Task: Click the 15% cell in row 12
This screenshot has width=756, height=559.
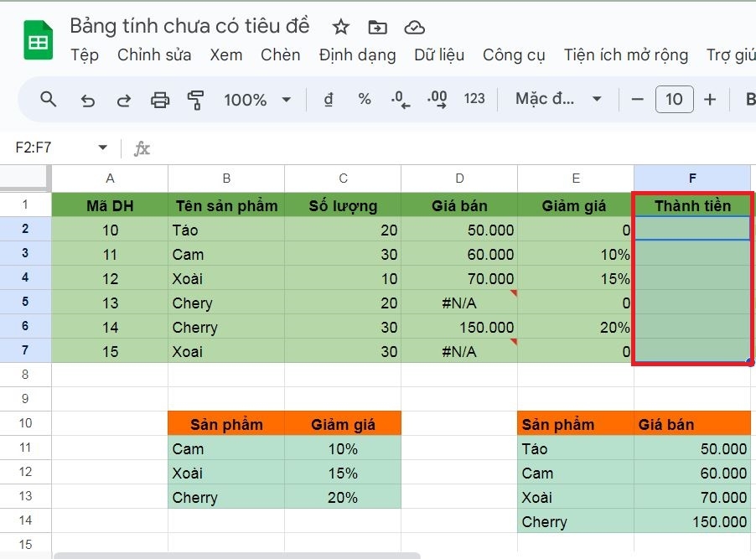Action: 343,473
